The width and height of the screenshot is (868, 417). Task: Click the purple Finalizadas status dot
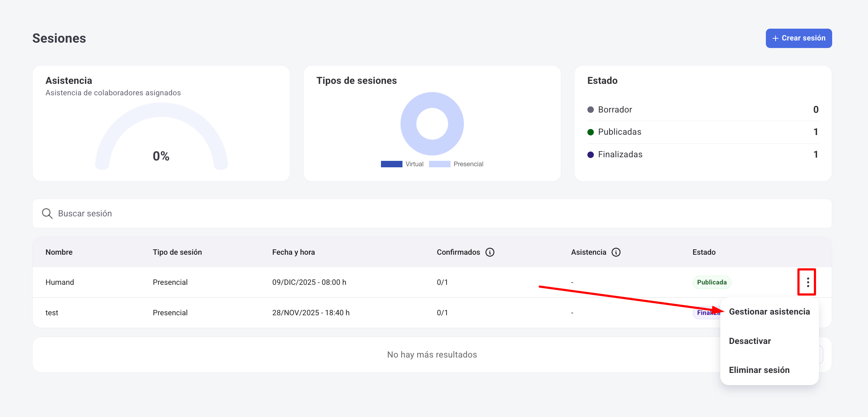pyautogui.click(x=591, y=155)
